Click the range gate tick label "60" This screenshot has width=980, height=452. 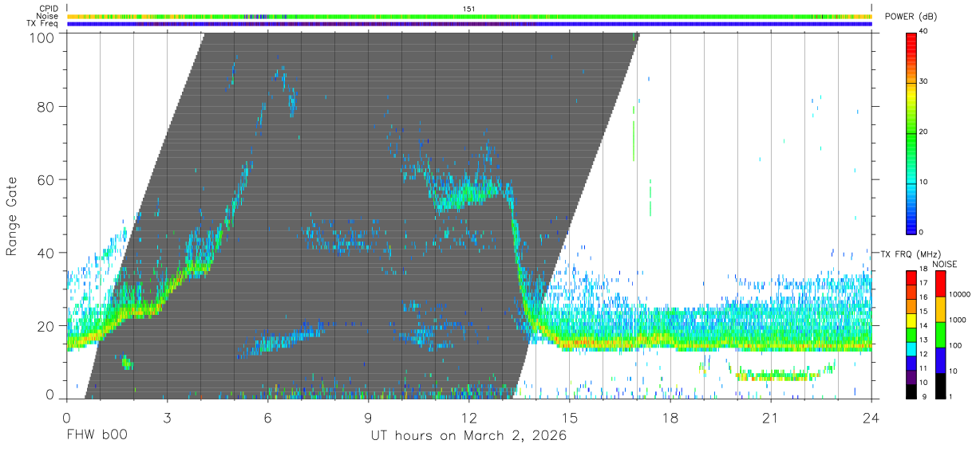pyautogui.click(x=46, y=179)
